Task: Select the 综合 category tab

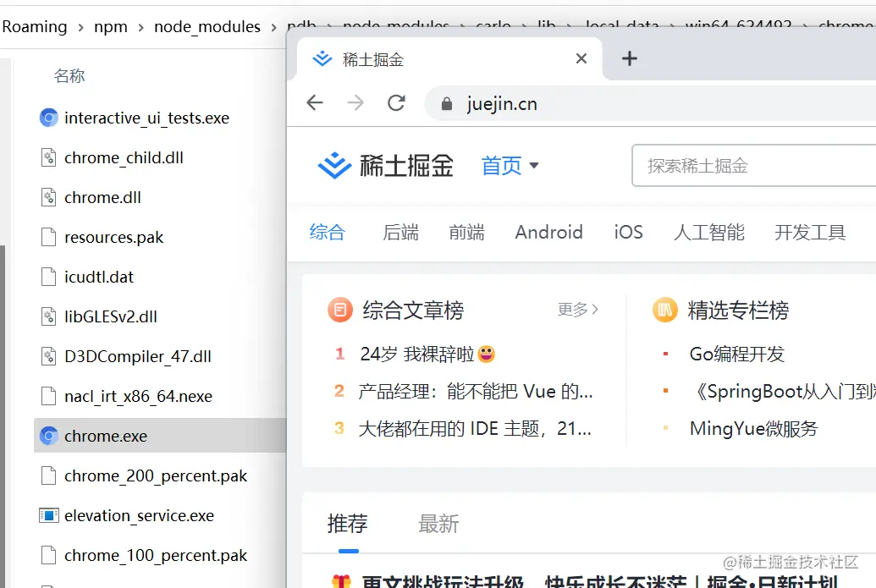Action: click(x=328, y=232)
